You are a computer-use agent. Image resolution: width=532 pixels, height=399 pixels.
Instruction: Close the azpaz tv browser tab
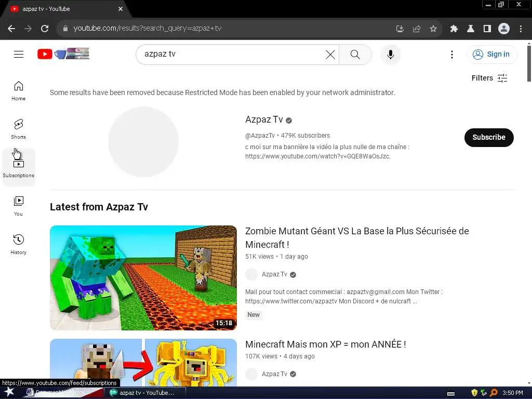pos(121,9)
